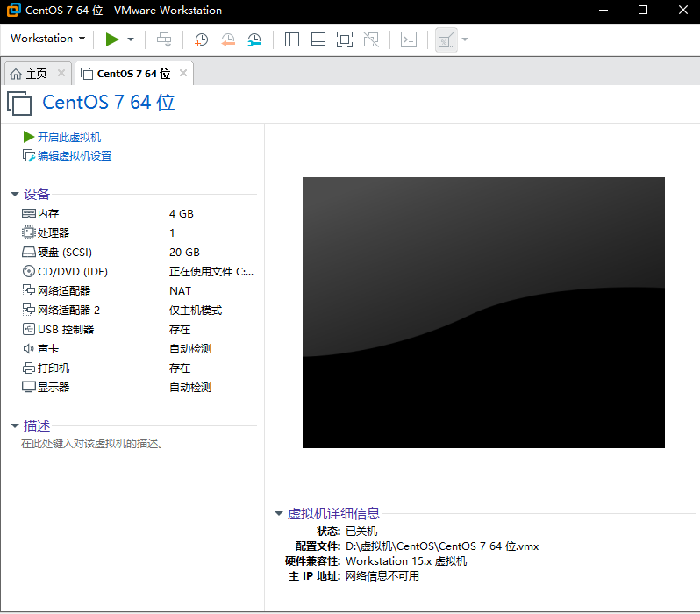The width and height of the screenshot is (700, 614).
Task: Click the 在此处键入对该虚拟机的描述 description field
Action: [x=92, y=444]
